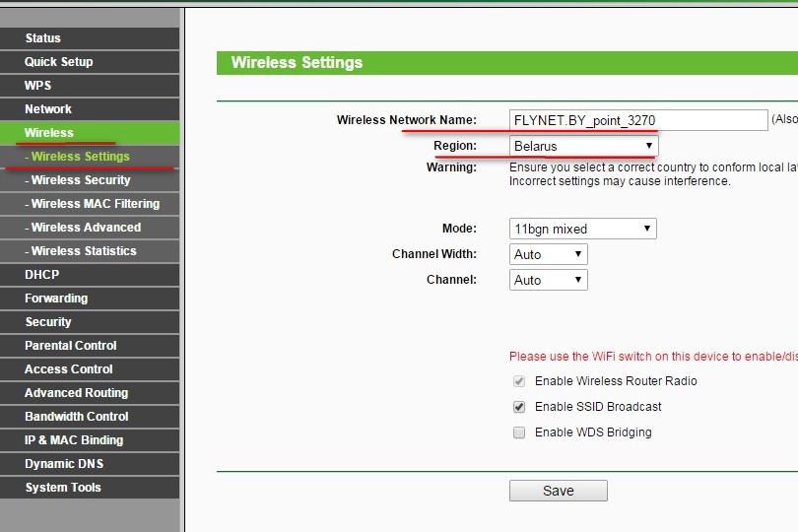The width and height of the screenshot is (798, 532).
Task: Open the Wireless Settings submenu item
Action: (x=89, y=157)
